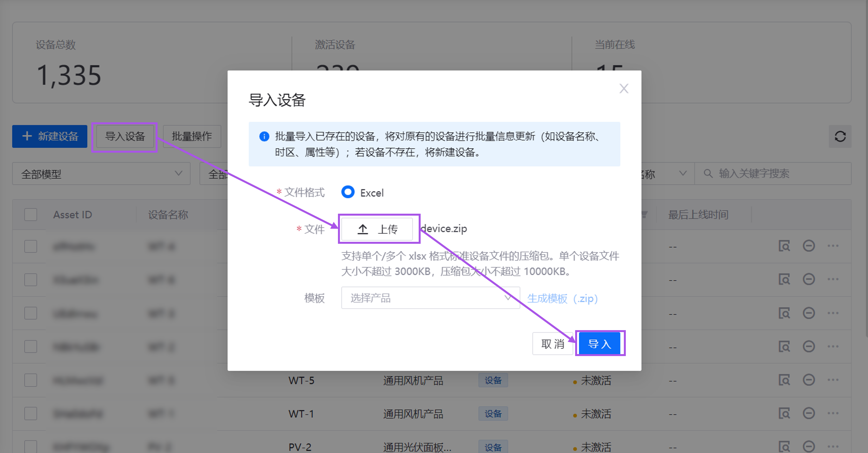Click 取消 to cancel the import
868x453 pixels.
553,344
